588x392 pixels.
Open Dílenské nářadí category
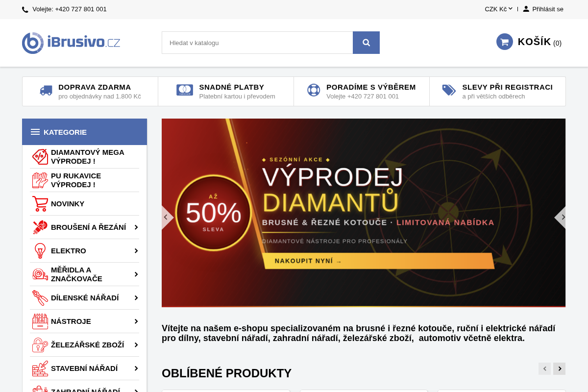pyautogui.click(x=84, y=298)
